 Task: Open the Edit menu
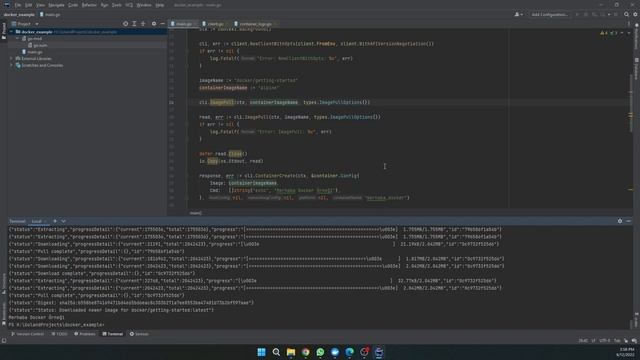click(x=29, y=5)
